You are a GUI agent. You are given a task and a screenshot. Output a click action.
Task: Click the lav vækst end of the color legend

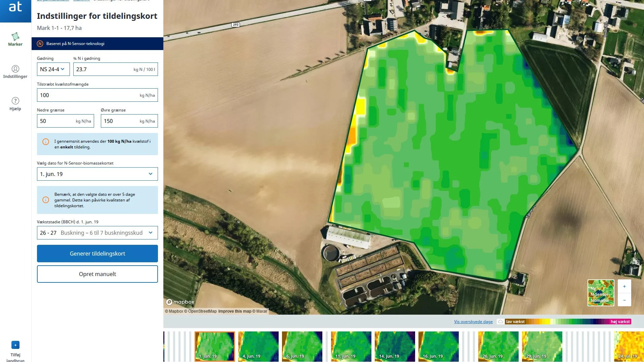[x=515, y=322]
